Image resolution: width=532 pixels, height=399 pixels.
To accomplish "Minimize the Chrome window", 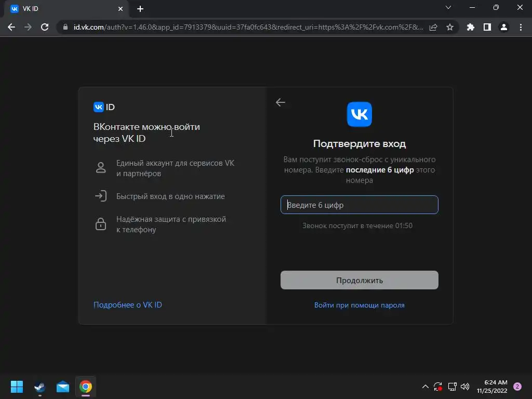I will click(x=472, y=7).
